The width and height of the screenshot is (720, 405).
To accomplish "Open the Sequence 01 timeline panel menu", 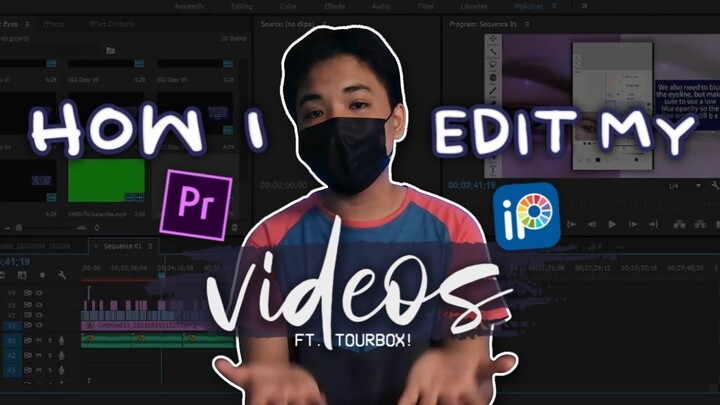I will coord(150,247).
